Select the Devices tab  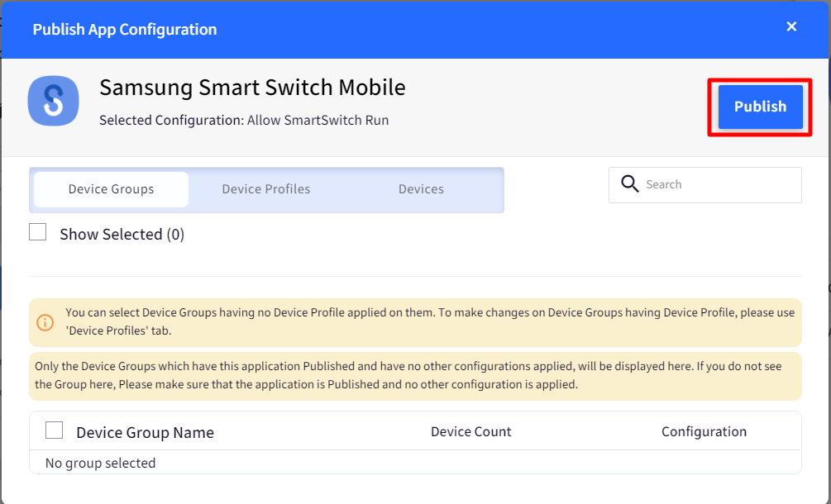[421, 189]
